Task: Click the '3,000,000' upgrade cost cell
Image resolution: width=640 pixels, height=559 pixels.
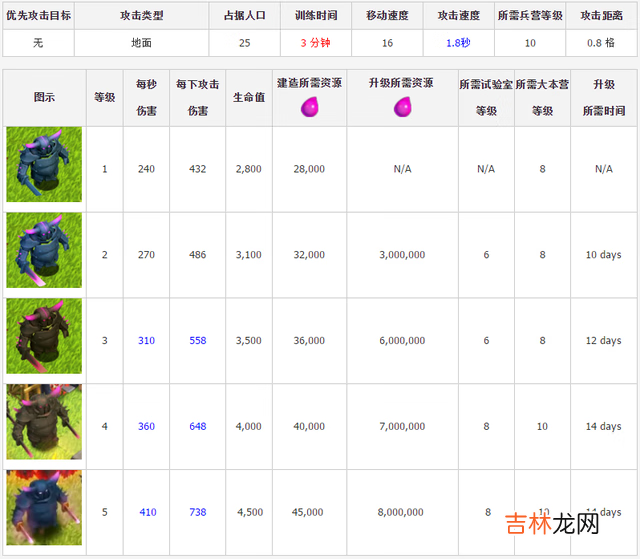Action: [x=402, y=255]
